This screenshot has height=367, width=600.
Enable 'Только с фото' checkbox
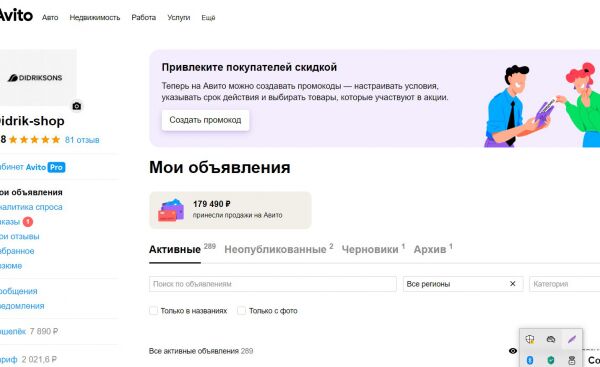tap(241, 310)
